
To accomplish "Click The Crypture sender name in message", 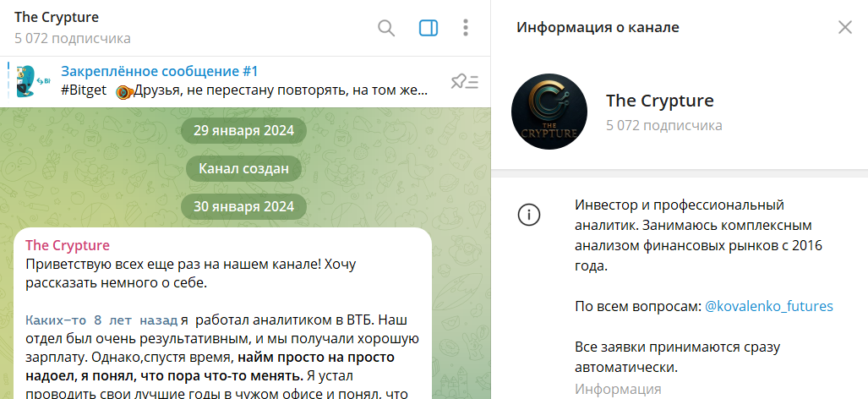I will [68, 245].
